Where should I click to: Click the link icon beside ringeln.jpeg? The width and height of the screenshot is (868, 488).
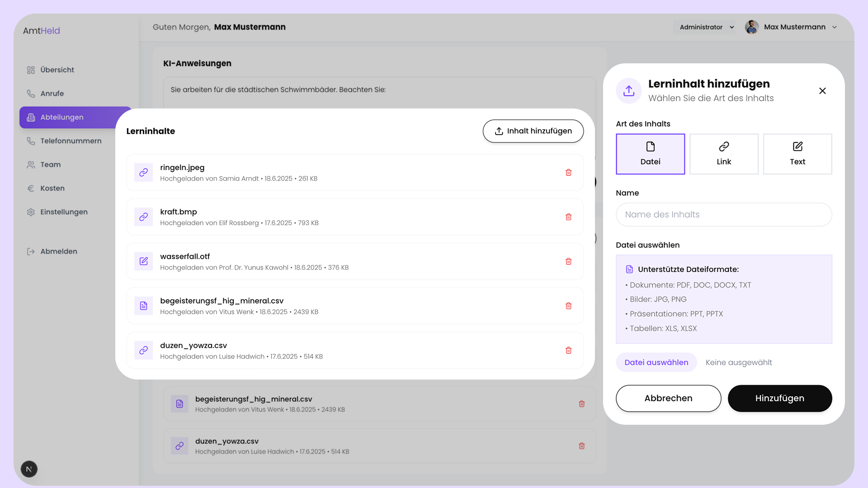click(x=143, y=173)
